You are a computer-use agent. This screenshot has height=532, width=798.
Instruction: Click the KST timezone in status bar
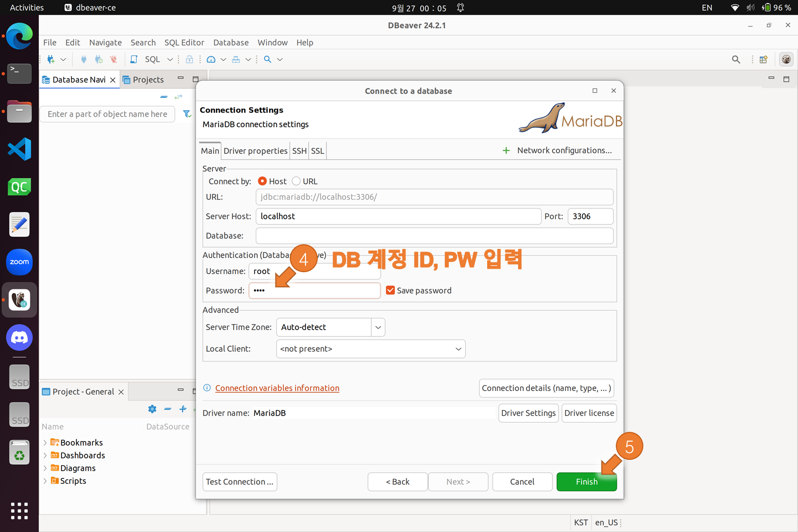click(x=581, y=522)
